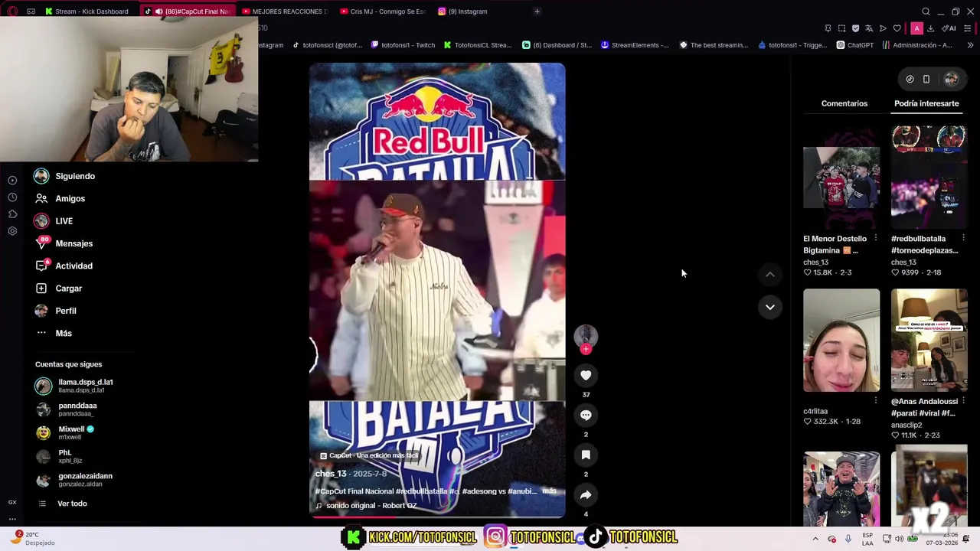Image resolution: width=980 pixels, height=551 pixels.
Task: Open Amigos in the sidebar
Action: (60, 198)
